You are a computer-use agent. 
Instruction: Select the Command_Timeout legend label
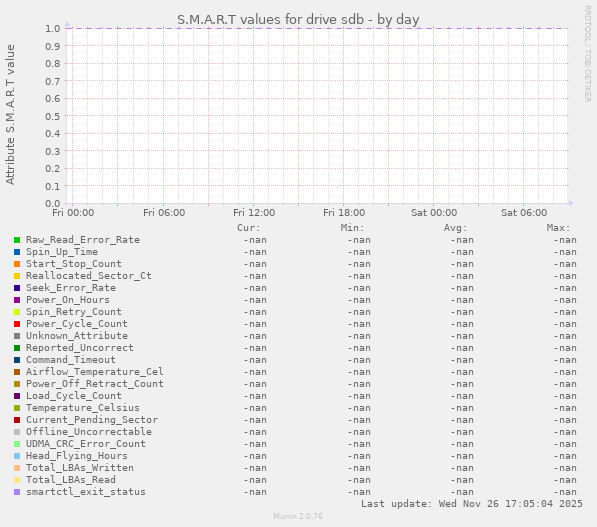click(x=71, y=360)
